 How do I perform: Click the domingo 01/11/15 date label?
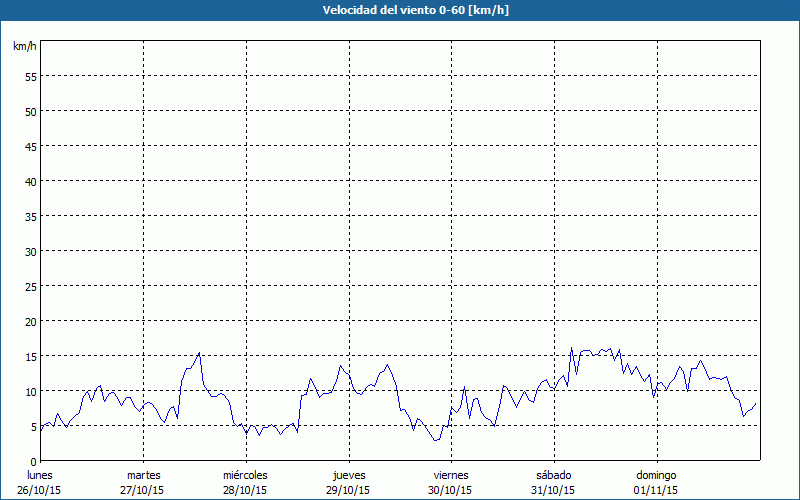655,482
